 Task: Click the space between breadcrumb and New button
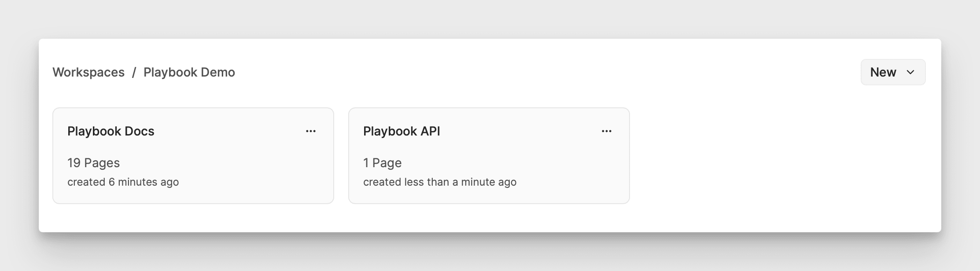pyautogui.click(x=546, y=72)
